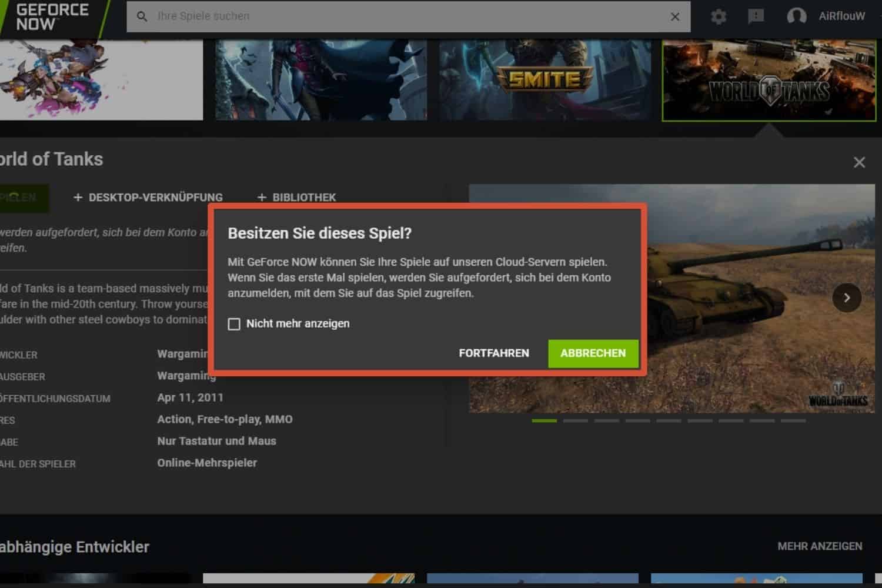Add the game to BIBLIOTHEK
This screenshot has height=588, width=882.
pyautogui.click(x=296, y=198)
